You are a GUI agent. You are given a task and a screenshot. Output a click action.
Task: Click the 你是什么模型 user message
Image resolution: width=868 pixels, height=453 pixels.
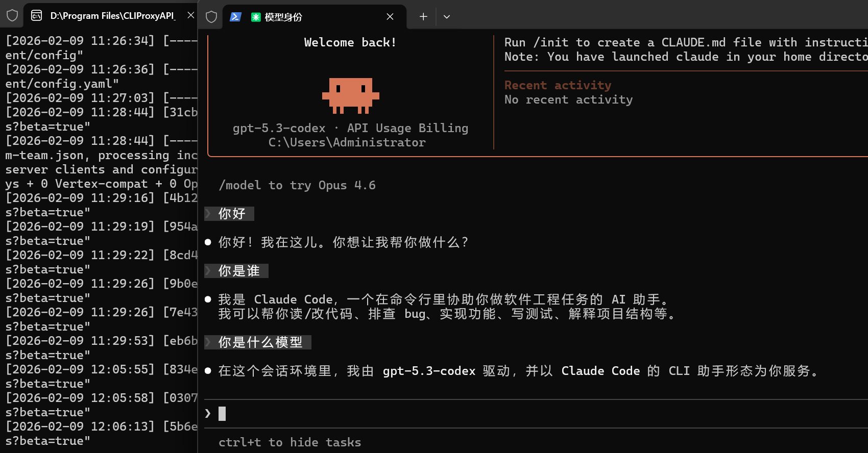[x=258, y=342]
